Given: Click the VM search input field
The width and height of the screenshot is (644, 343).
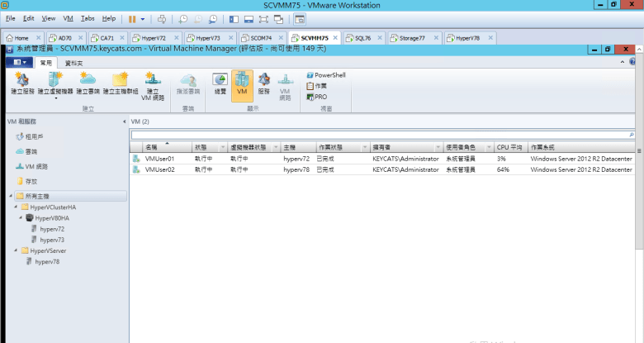Looking at the screenshot, I should pos(380,134).
